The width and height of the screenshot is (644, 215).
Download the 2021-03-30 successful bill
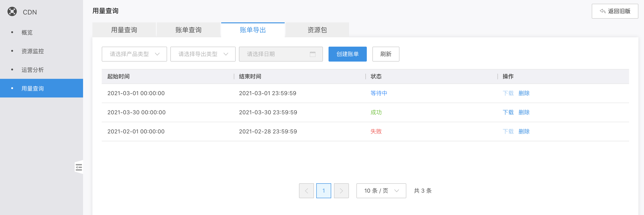coord(508,112)
